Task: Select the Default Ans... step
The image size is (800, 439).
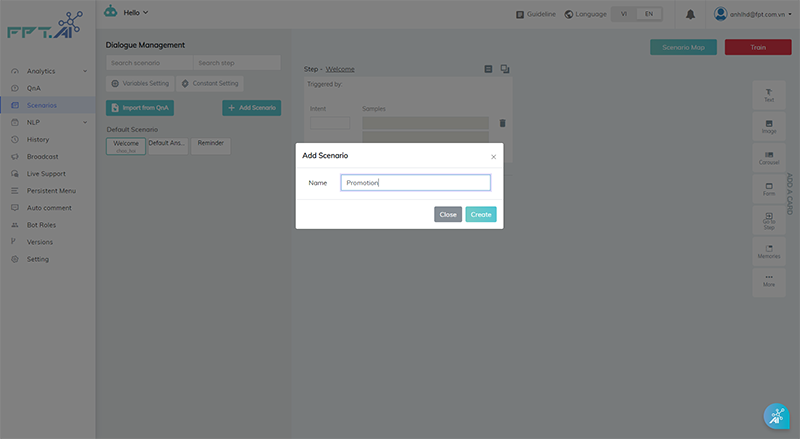Action: 168,146
